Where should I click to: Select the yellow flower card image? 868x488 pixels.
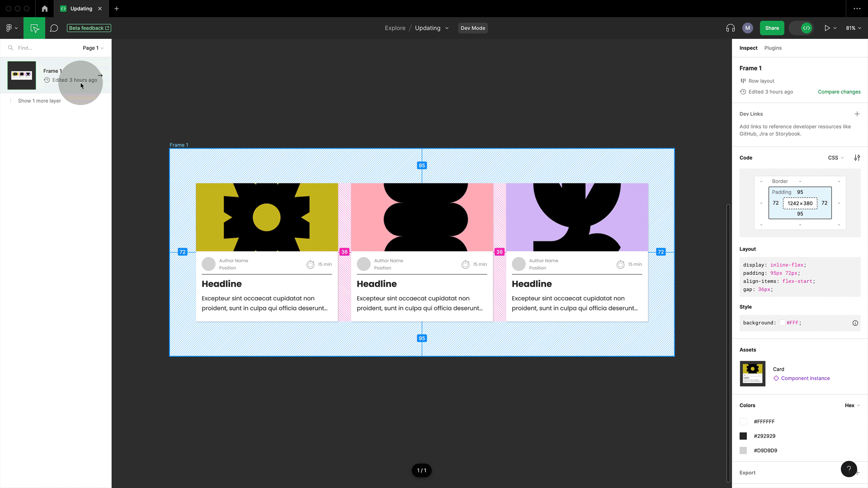click(x=267, y=217)
